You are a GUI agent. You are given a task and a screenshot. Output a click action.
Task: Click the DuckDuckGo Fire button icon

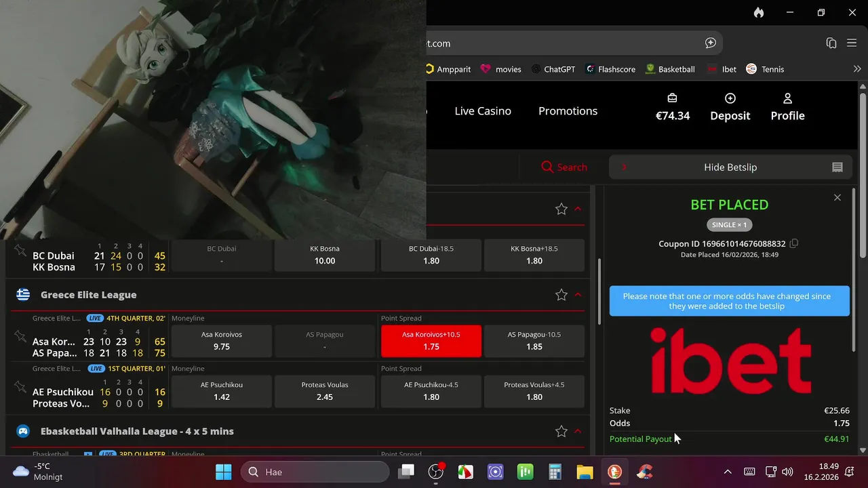pos(758,12)
